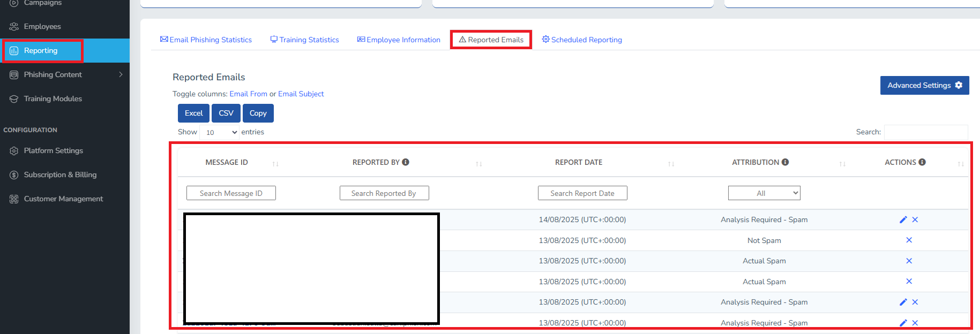Screen dimensions: 980x334
Task: Click the Advanced Settings button
Action: point(924,85)
